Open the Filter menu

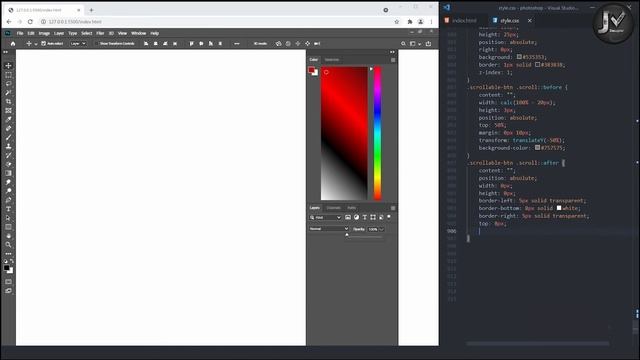100,33
